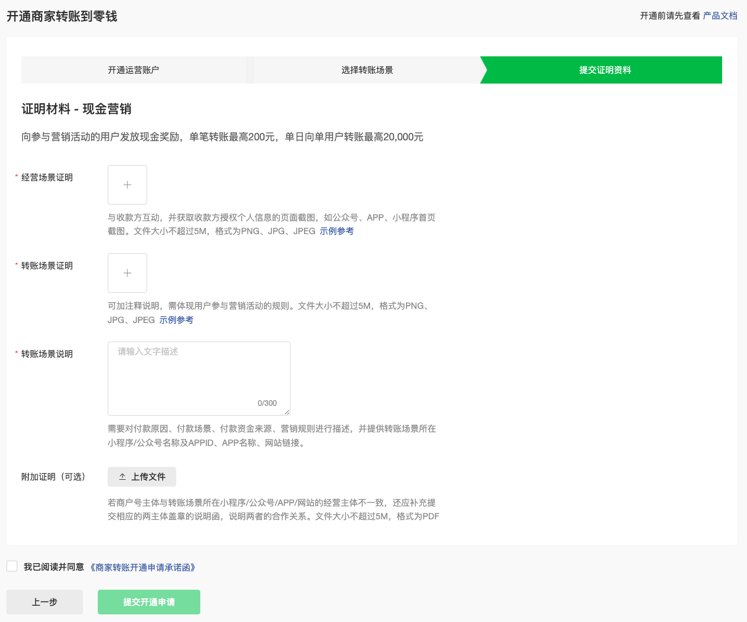Submit with the 提交开通申请 button
This screenshot has width=747, height=622.
tap(149, 602)
